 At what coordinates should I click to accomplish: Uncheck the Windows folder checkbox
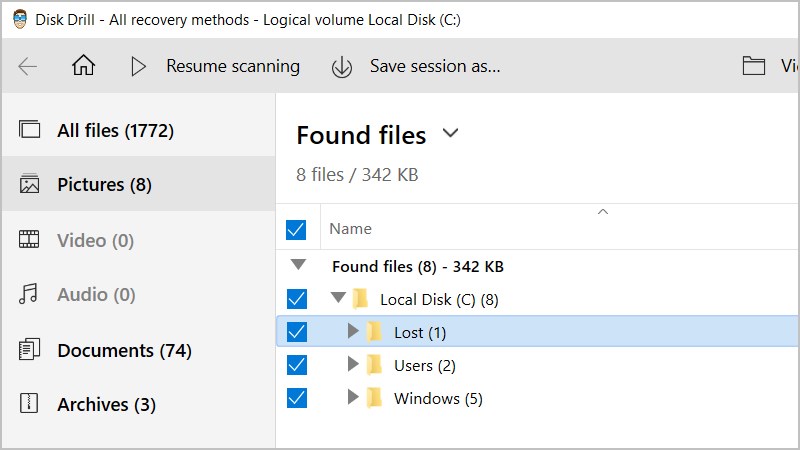point(297,398)
